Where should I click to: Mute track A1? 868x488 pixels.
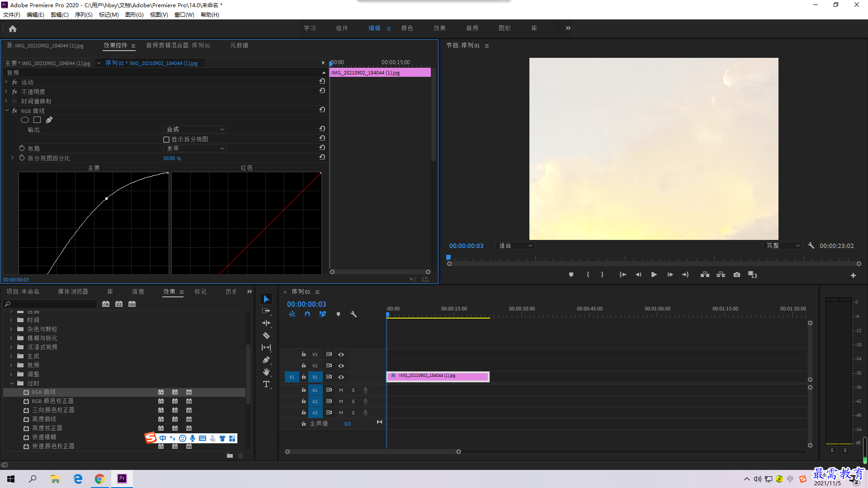pos(341,390)
